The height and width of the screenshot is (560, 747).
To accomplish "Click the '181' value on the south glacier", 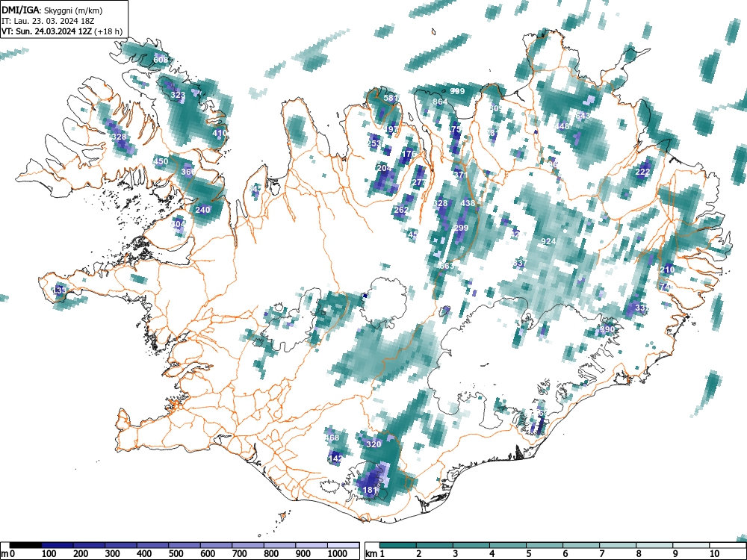I will [x=371, y=490].
